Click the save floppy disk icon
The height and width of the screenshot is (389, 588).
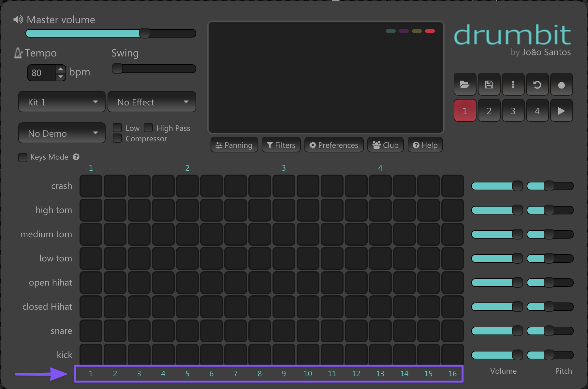coord(489,85)
